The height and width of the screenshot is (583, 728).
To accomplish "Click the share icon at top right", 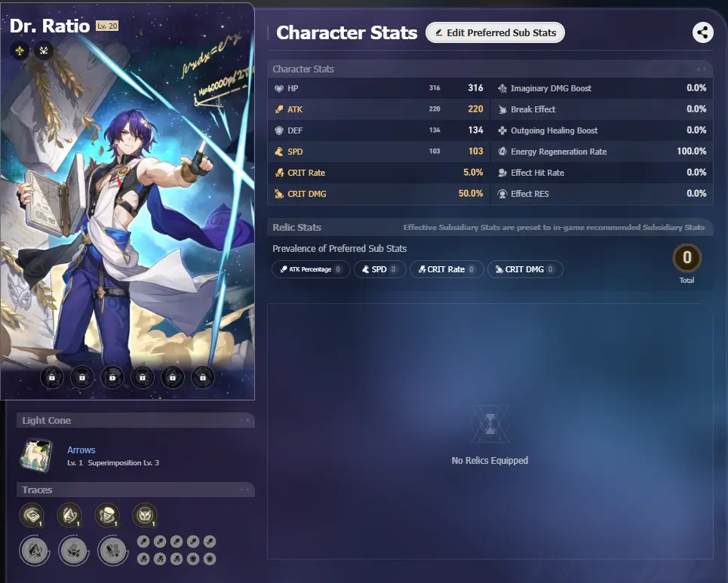I will click(x=702, y=32).
